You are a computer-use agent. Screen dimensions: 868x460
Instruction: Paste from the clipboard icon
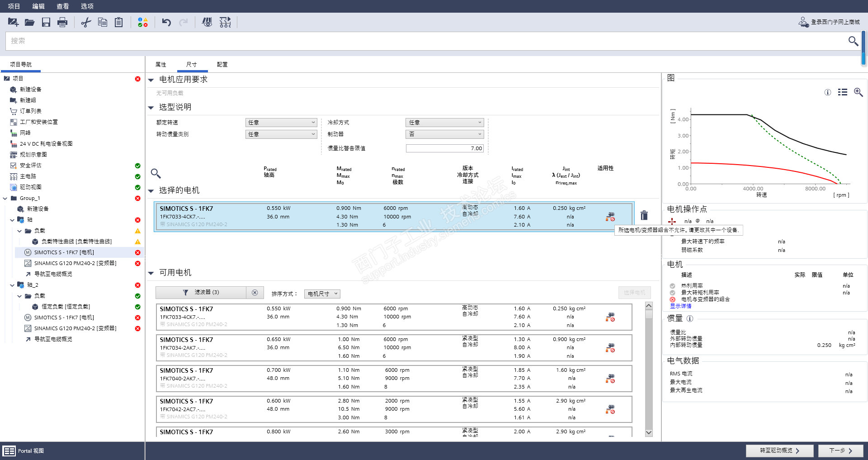[x=119, y=22]
